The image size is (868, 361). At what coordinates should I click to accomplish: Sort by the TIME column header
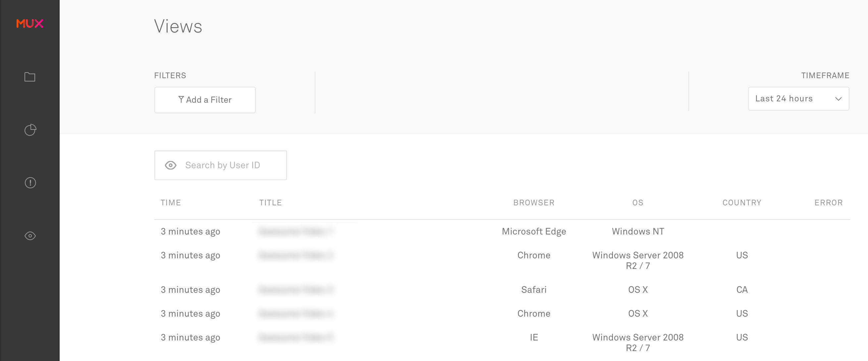171,203
